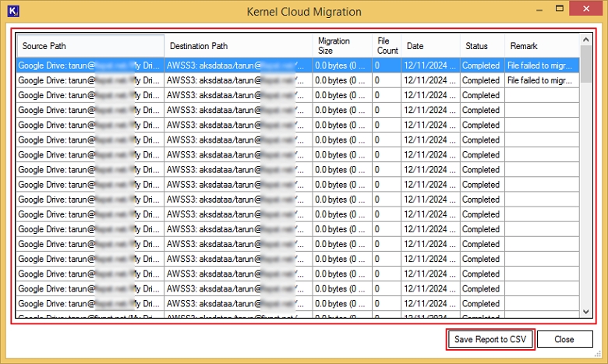
Task: Click the Remark column header
Action: [x=542, y=46]
